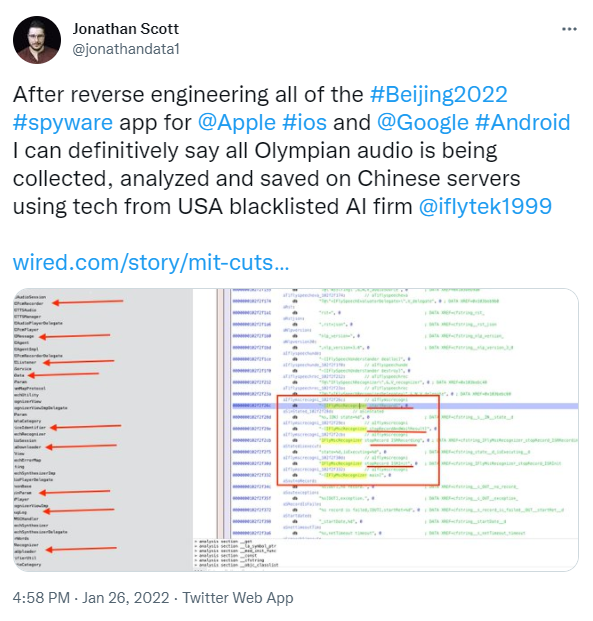593x621 pixels.
Task: Follow the #Beijing2022 hashtag
Action: point(439,95)
